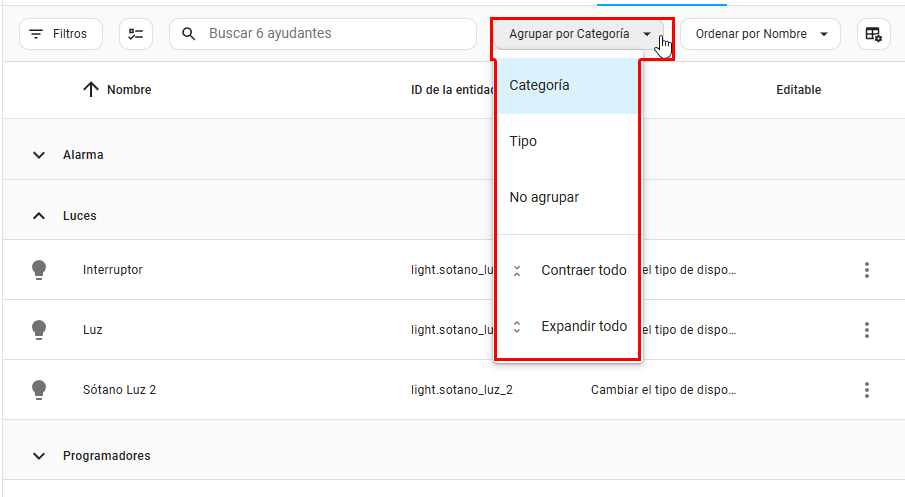This screenshot has width=905, height=497.
Task: Open the table column settings icon
Action: pyautogui.click(x=873, y=34)
